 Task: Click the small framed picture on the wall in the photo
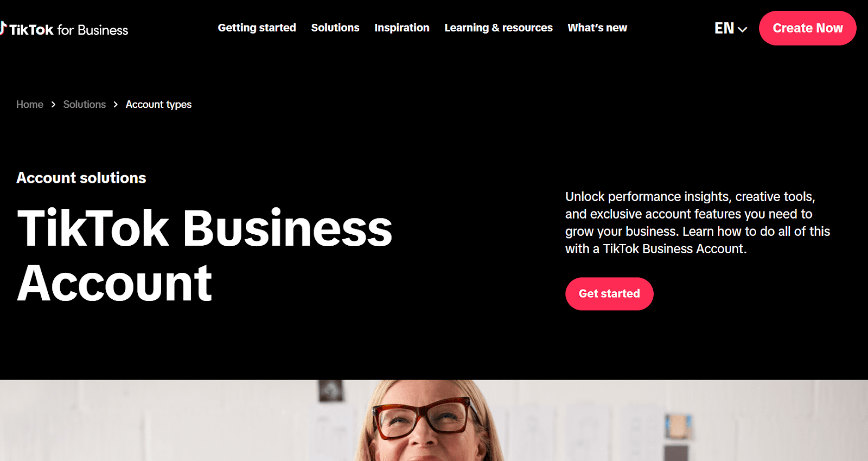(330, 390)
